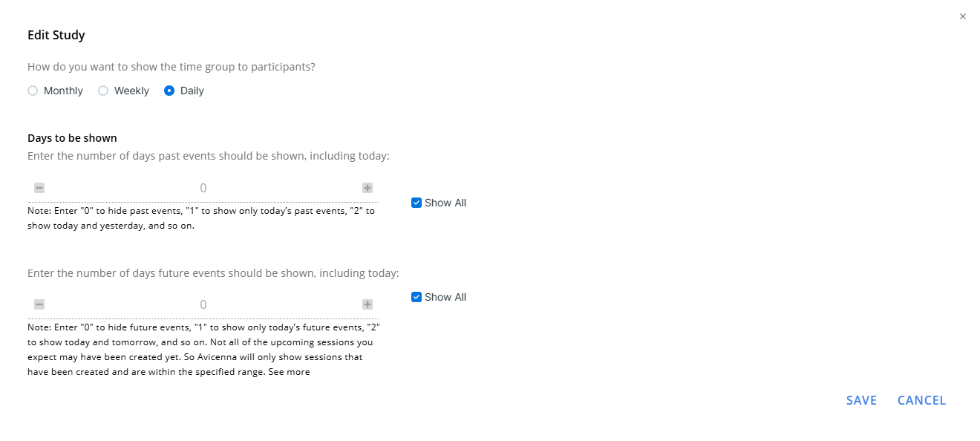980x441 pixels.
Task: Click the Show All label beside the future events field
Action: point(445,297)
